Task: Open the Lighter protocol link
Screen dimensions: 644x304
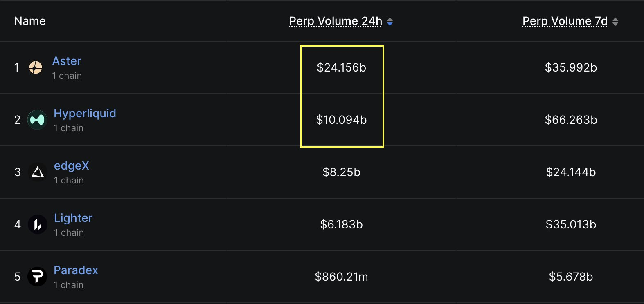Action: point(73,218)
